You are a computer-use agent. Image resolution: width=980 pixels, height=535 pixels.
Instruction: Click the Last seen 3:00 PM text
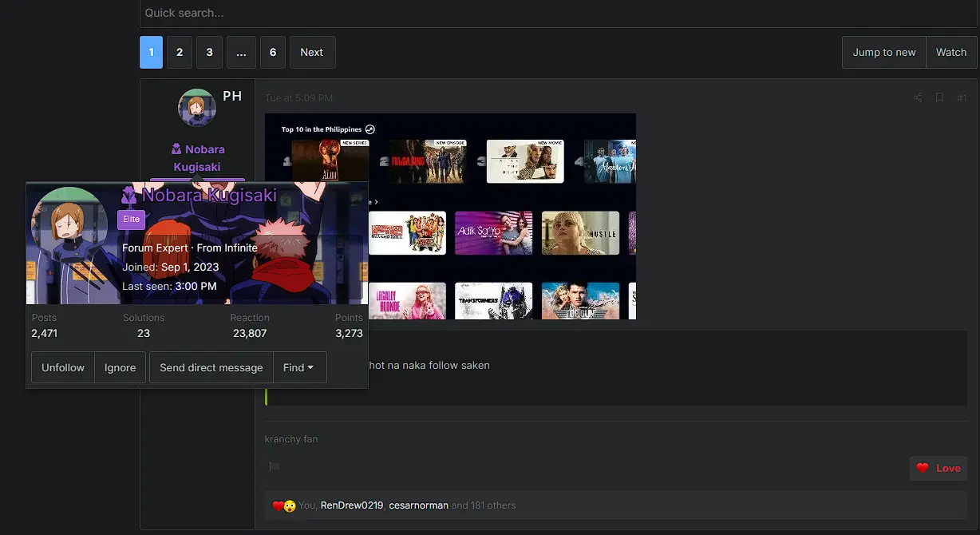(169, 286)
